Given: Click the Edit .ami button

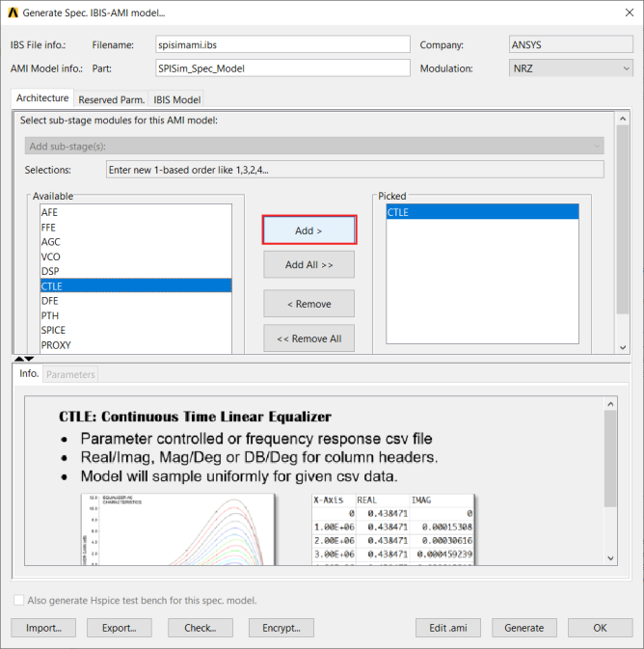Looking at the screenshot, I should pyautogui.click(x=448, y=628).
